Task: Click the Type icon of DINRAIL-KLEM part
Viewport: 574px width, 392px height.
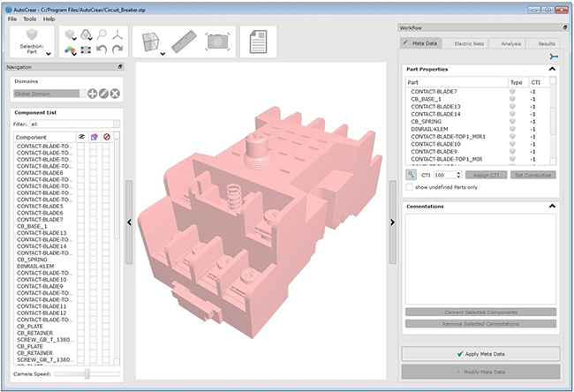Action: (x=512, y=129)
